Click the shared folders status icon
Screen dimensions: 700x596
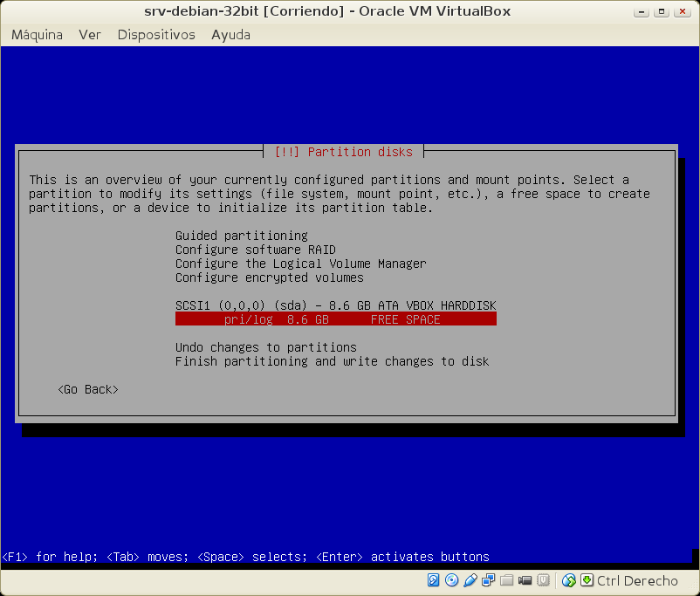(x=506, y=580)
